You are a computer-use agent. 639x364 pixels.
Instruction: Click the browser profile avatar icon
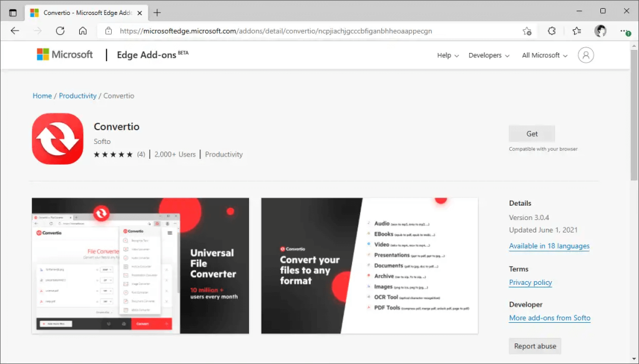600,31
